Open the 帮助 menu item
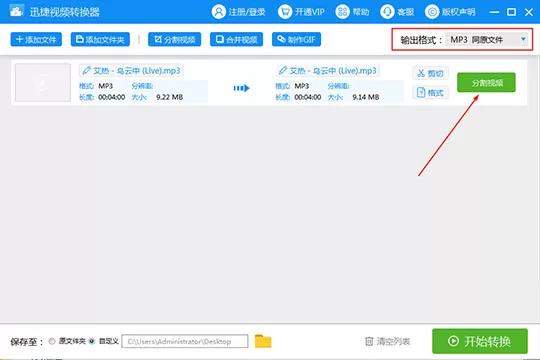The image size is (540, 360). point(352,12)
